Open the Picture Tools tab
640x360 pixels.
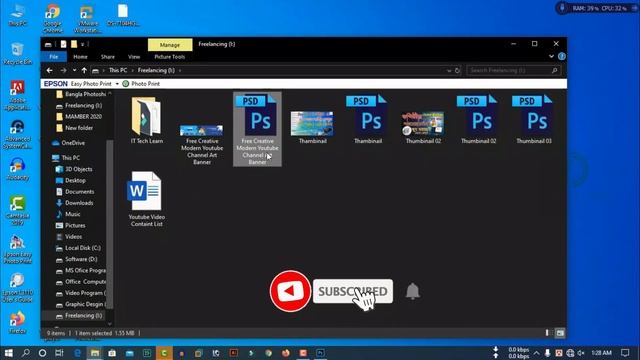(x=169, y=57)
